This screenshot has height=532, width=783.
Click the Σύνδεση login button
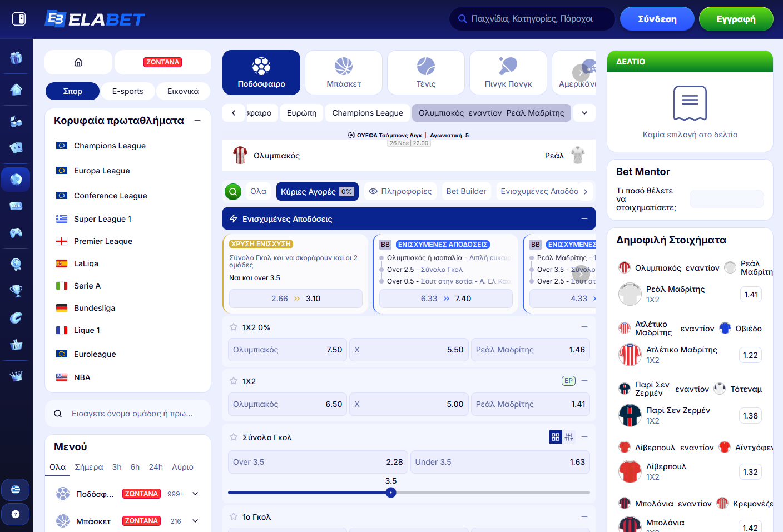tap(657, 19)
